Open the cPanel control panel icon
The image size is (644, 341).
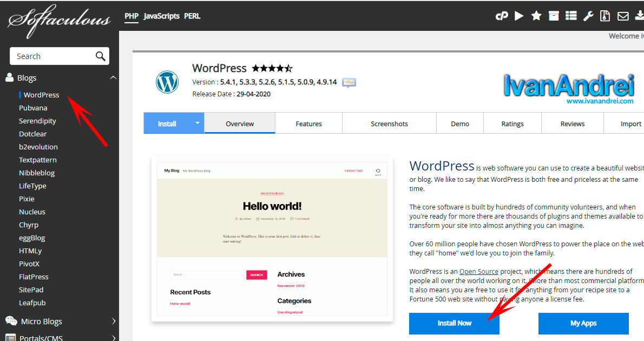(x=502, y=16)
